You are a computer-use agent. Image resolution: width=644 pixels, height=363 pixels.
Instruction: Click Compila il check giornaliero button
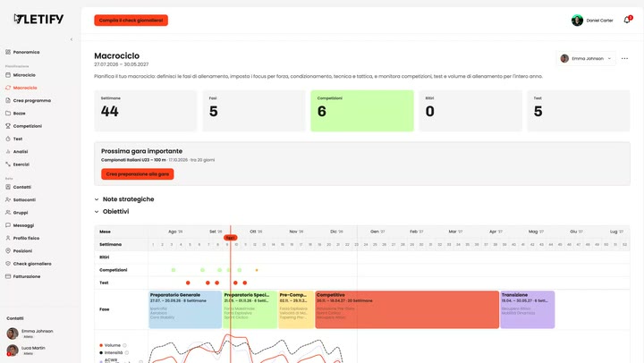click(x=131, y=21)
